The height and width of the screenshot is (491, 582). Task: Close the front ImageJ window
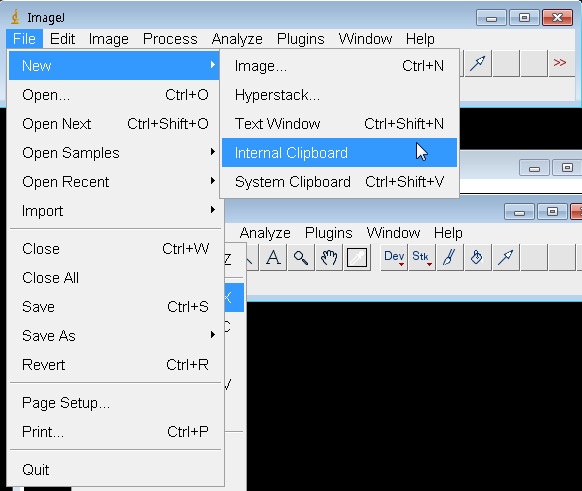tap(557, 18)
